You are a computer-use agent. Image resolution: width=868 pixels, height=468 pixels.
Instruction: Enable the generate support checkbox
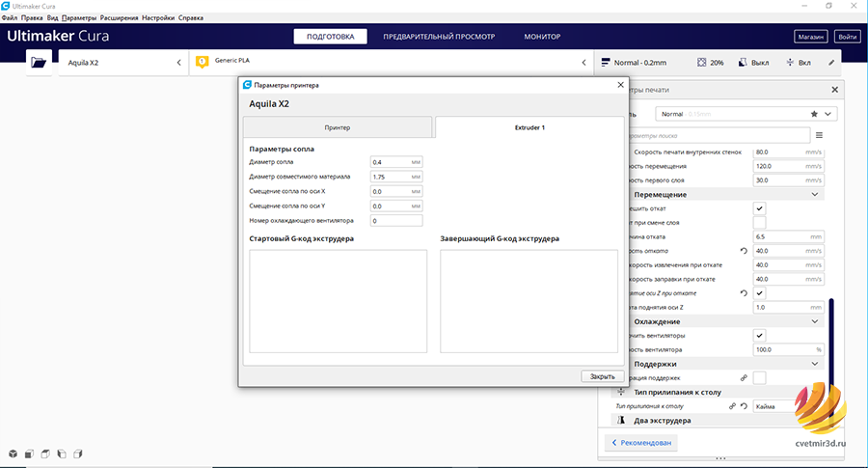pyautogui.click(x=760, y=377)
